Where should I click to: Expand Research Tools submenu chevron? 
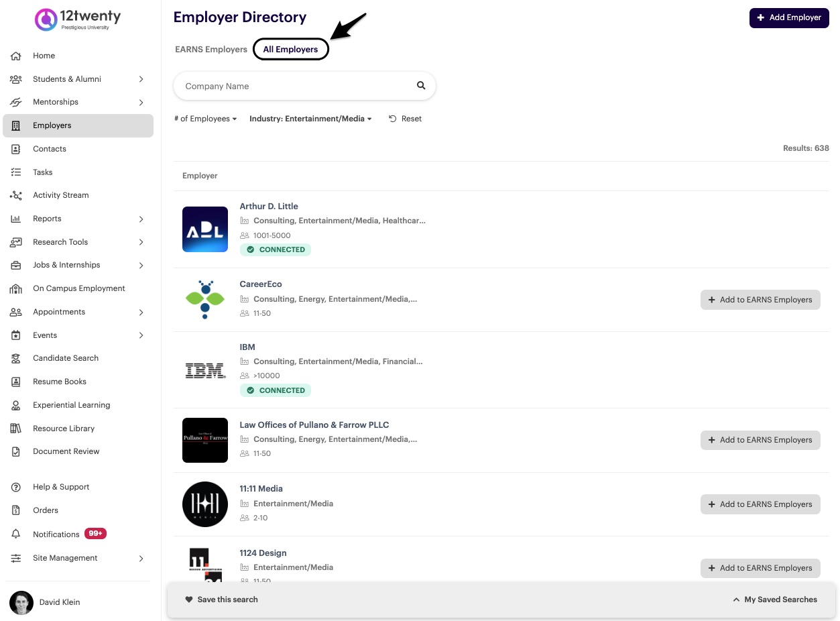coord(141,242)
